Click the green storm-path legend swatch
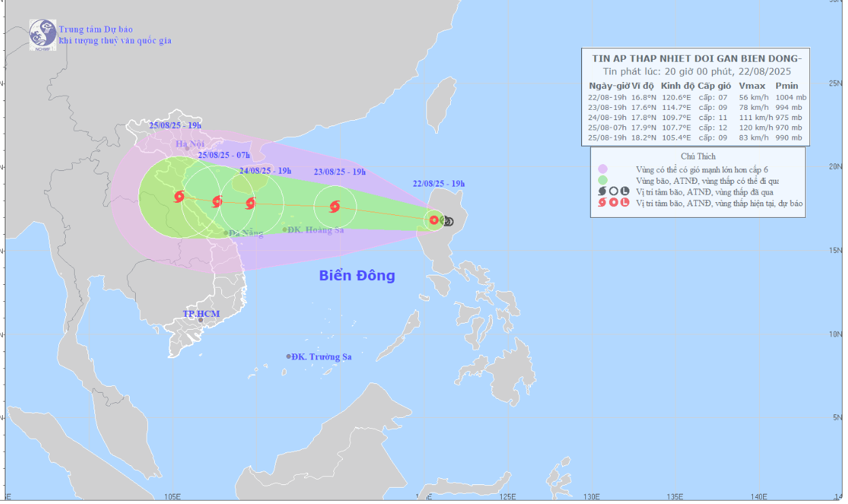Screen dimensions: 848x504 pyautogui.click(x=602, y=180)
